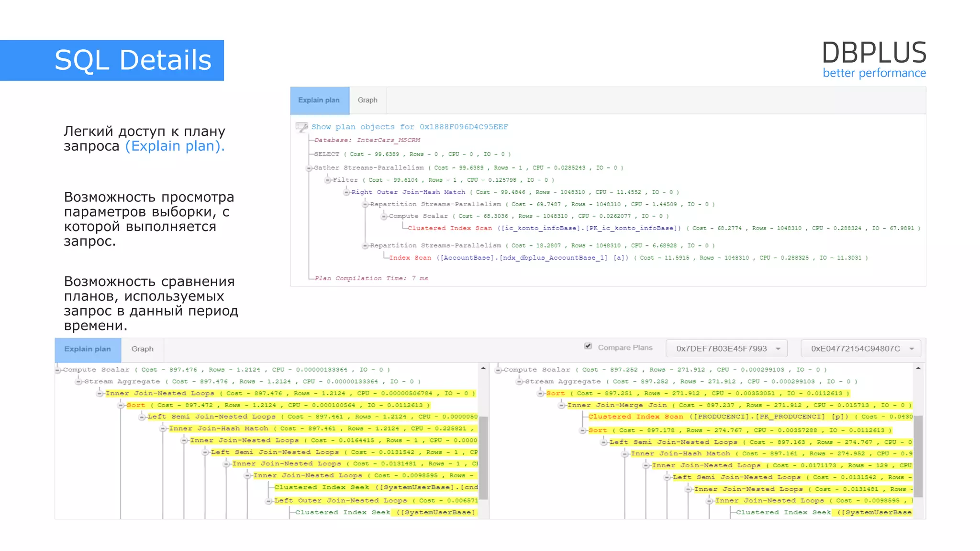980x551 pixels.
Task: Collapse the Gather Streams-Parallelism node
Action: pos(309,168)
